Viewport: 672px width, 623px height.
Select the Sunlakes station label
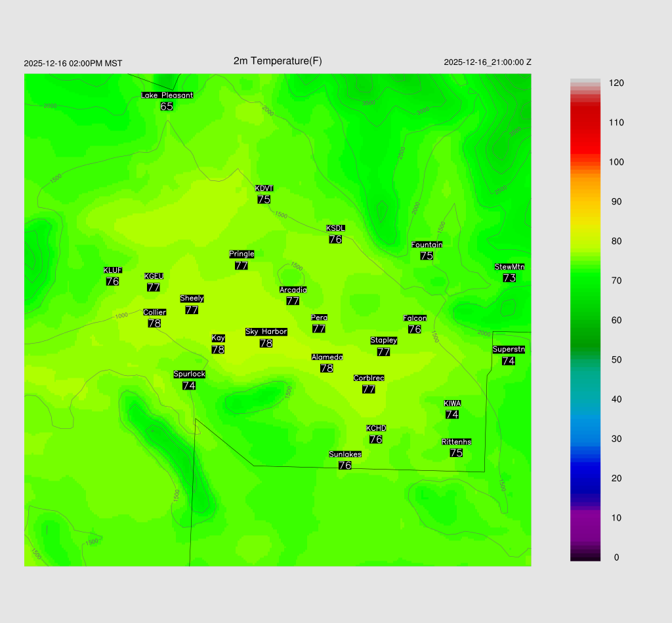pos(345,454)
